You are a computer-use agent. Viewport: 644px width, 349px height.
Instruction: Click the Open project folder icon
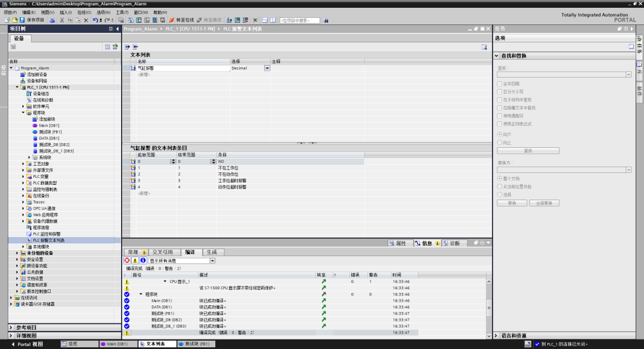tap(15, 20)
